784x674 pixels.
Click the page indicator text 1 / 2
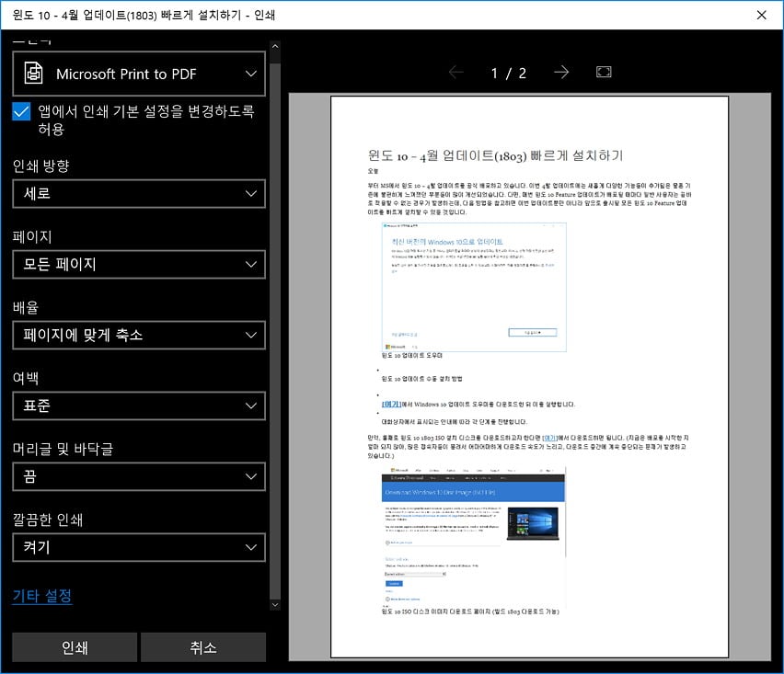tap(509, 73)
